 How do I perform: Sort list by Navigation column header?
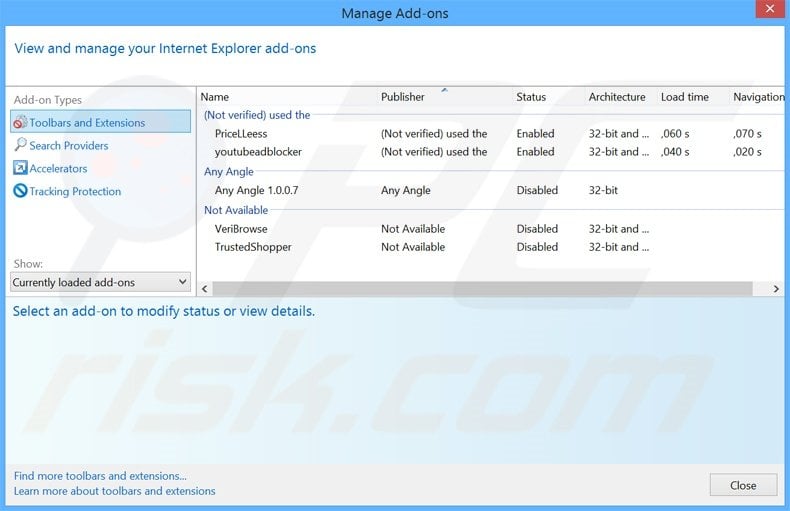759,97
